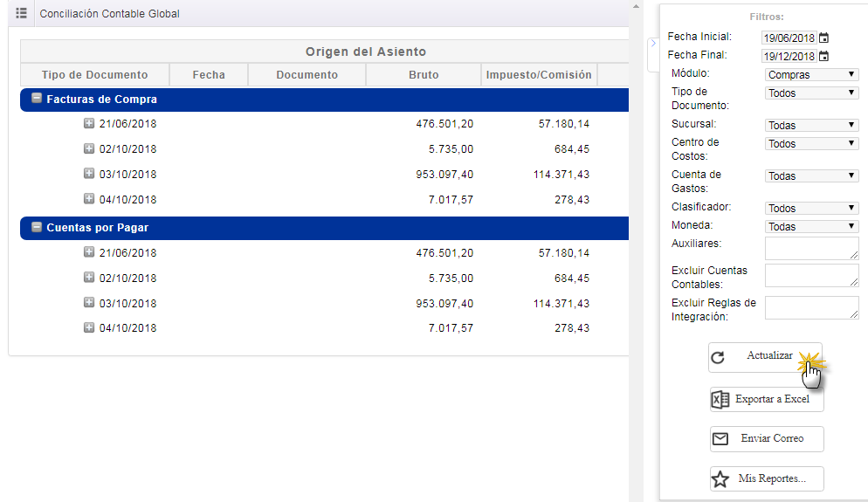
Task: Click the Actualizar refresh button
Action: pyautogui.click(x=765, y=357)
